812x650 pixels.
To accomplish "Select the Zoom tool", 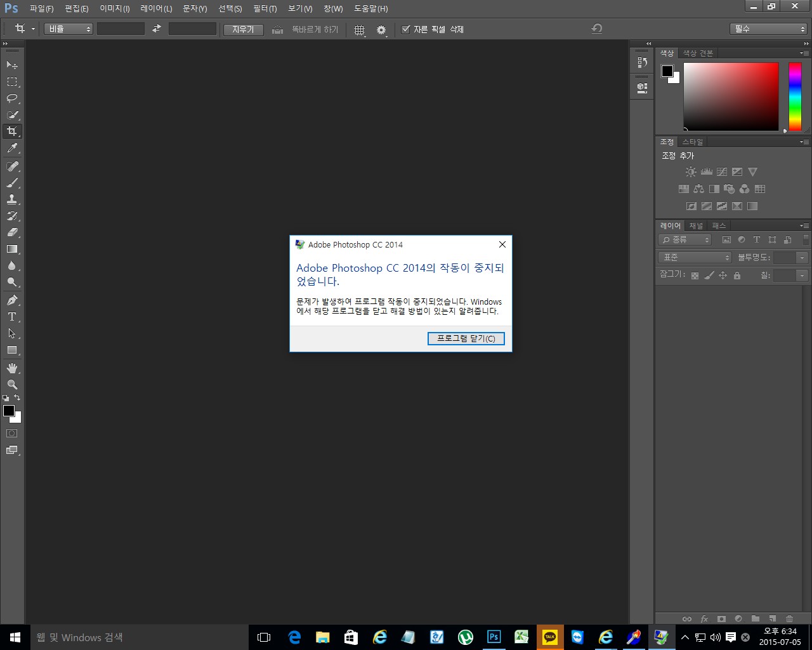I will [12, 385].
